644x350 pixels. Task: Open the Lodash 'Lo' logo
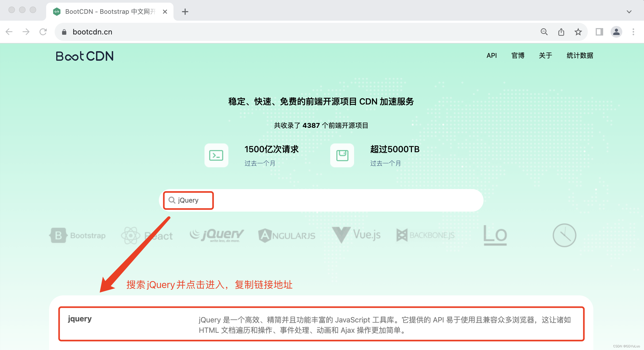(495, 235)
